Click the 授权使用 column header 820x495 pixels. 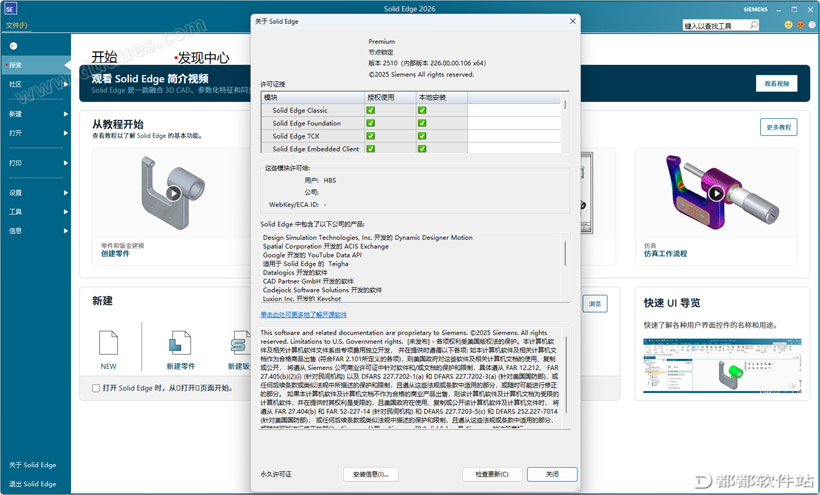[x=390, y=98]
